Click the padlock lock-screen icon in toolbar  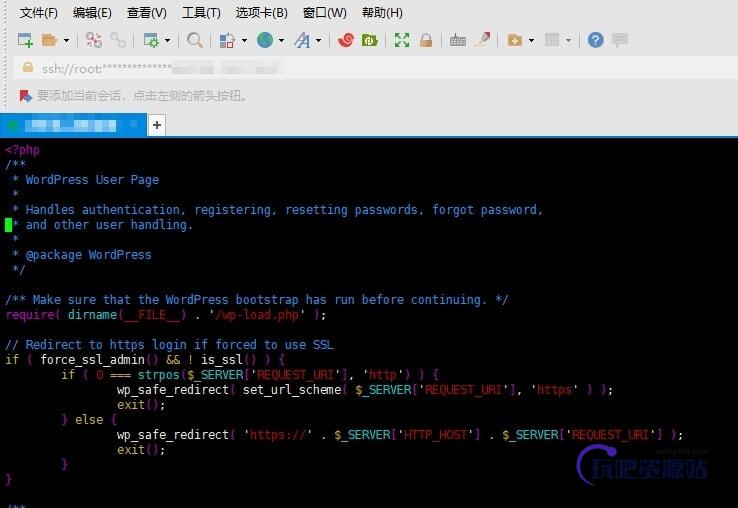(x=426, y=40)
